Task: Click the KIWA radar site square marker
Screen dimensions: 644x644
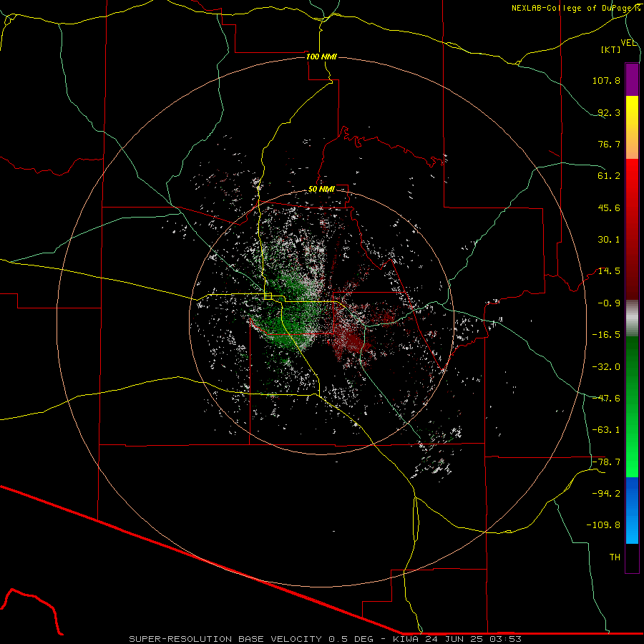Action: pyautogui.click(x=268, y=296)
